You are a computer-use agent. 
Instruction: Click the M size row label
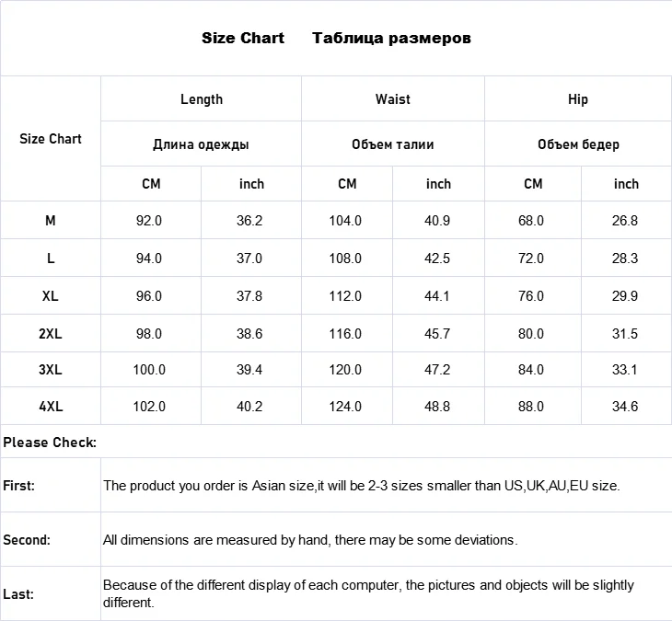click(x=51, y=221)
